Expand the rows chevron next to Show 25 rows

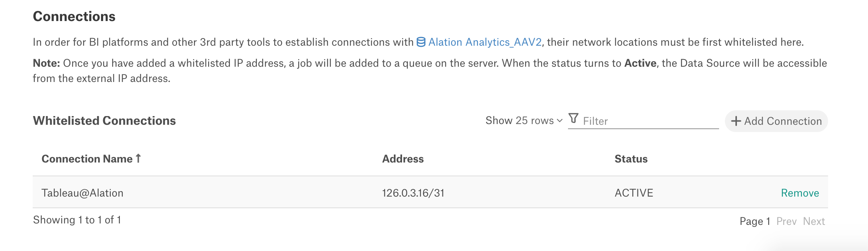(560, 121)
